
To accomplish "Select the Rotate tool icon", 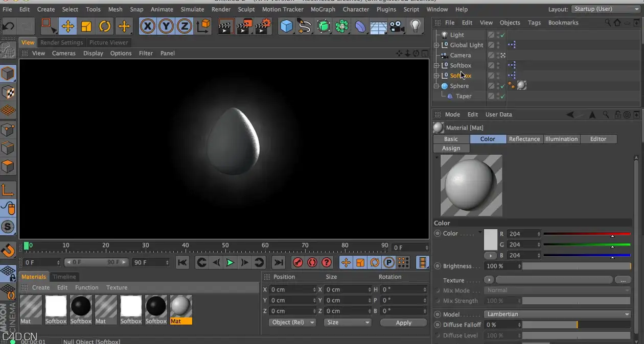I will pyautogui.click(x=105, y=26).
